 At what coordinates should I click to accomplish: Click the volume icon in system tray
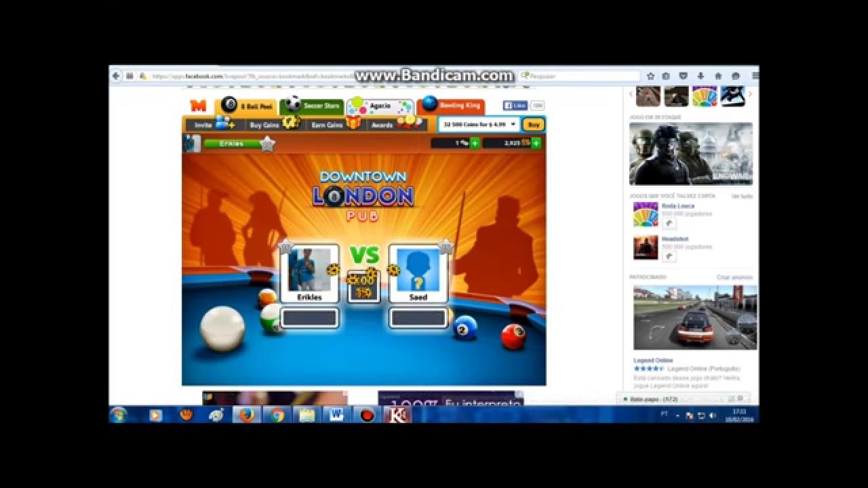point(712,415)
